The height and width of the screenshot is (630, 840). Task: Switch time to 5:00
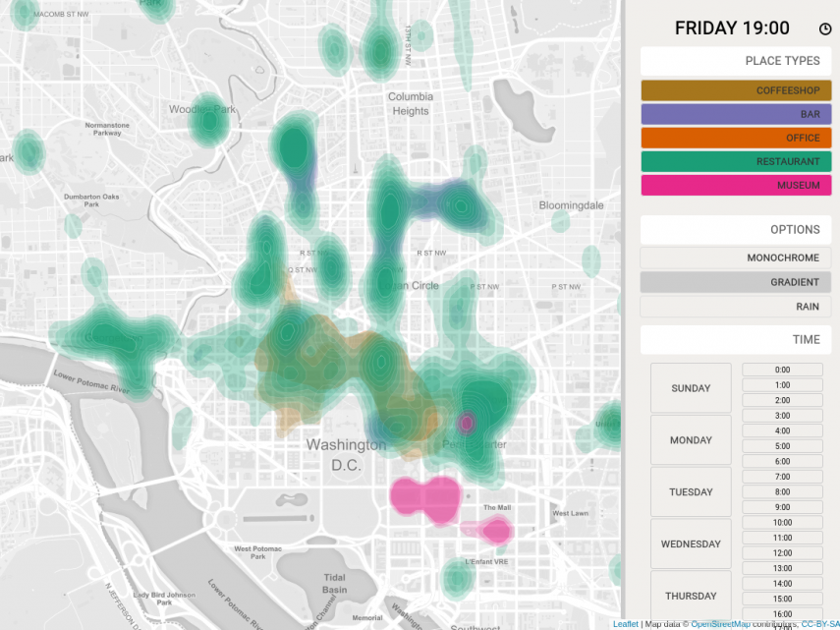tap(782, 445)
